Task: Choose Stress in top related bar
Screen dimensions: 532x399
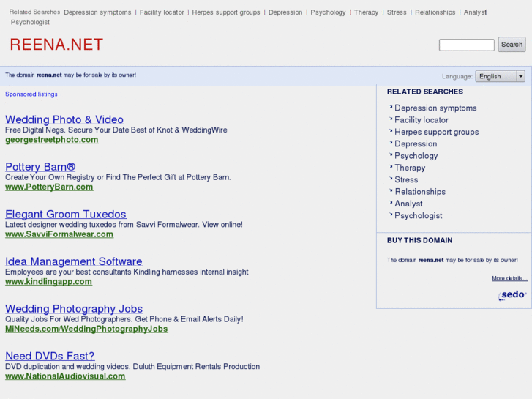Action: [x=397, y=12]
